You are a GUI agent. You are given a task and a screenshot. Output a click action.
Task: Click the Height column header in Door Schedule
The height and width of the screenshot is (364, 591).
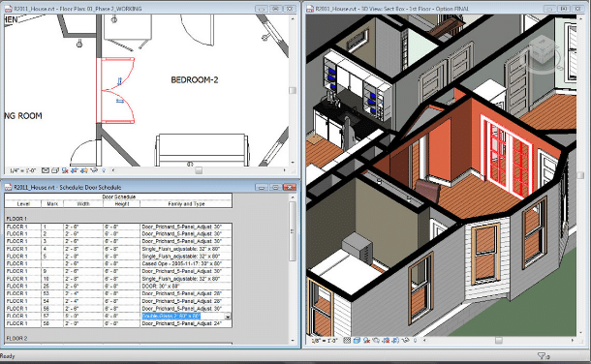(122, 204)
